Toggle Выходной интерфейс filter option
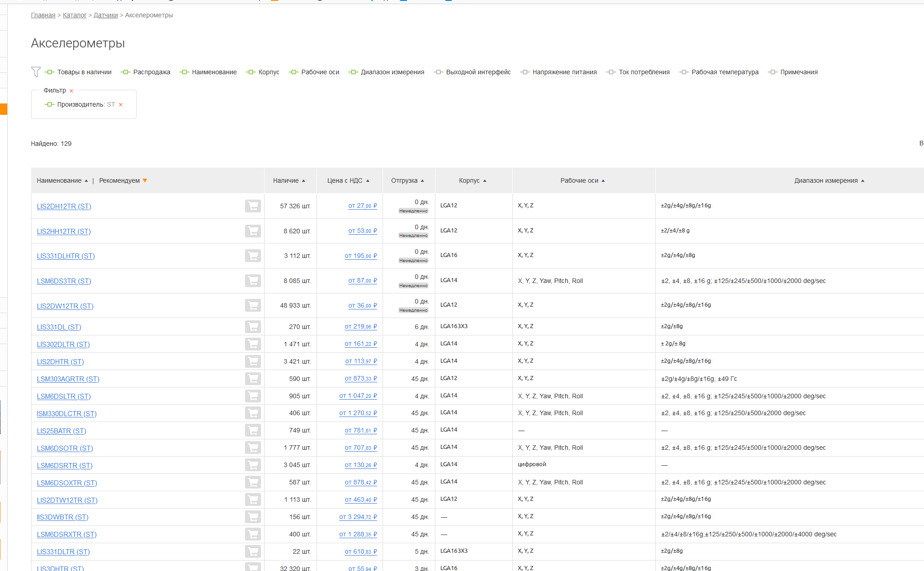The image size is (924, 571). point(478,72)
